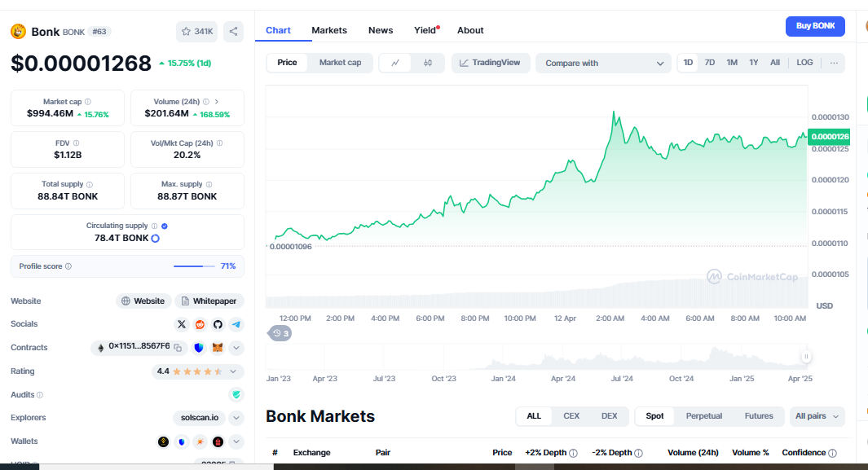Select Perpetual market type
This screenshot has height=470, width=868.
704,416
